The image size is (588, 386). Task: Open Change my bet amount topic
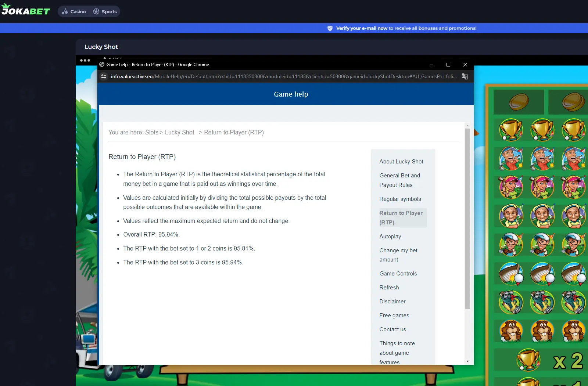click(398, 255)
